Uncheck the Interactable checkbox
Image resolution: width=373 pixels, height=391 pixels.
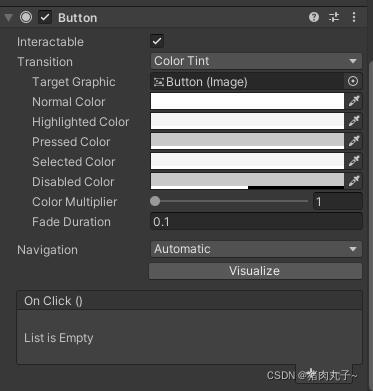pos(157,41)
